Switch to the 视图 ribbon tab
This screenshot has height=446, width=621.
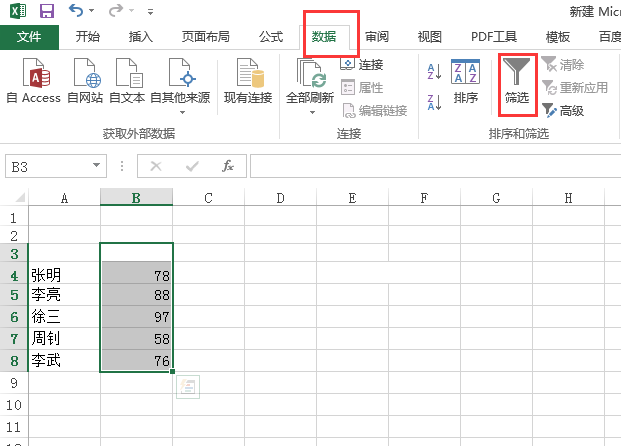pyautogui.click(x=430, y=37)
